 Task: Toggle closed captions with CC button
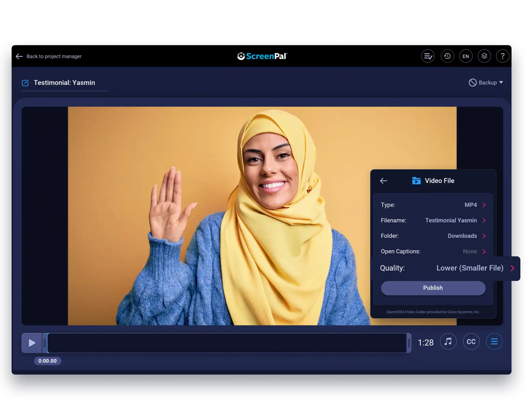click(471, 341)
